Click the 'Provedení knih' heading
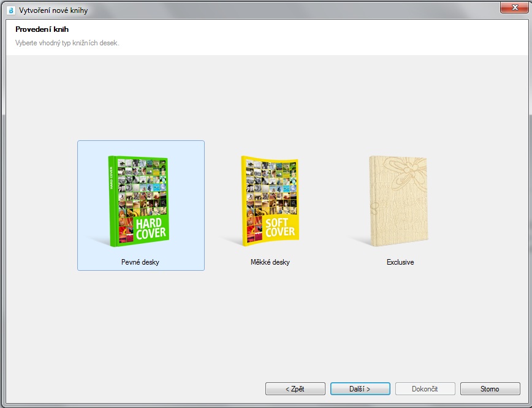This screenshot has height=408, width=532. (x=42, y=29)
